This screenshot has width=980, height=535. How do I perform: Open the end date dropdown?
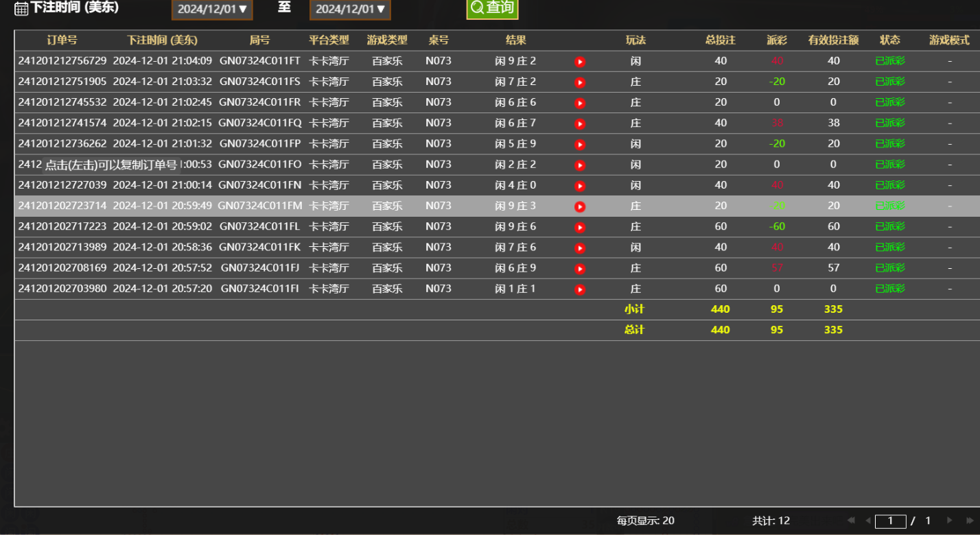(350, 10)
